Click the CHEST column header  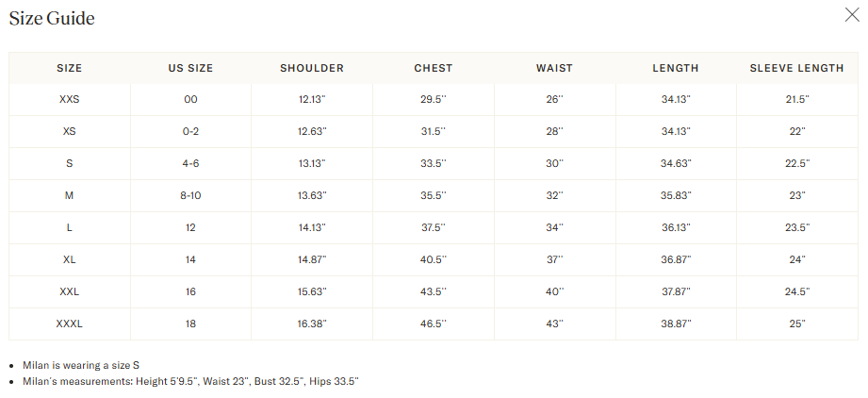click(x=434, y=68)
